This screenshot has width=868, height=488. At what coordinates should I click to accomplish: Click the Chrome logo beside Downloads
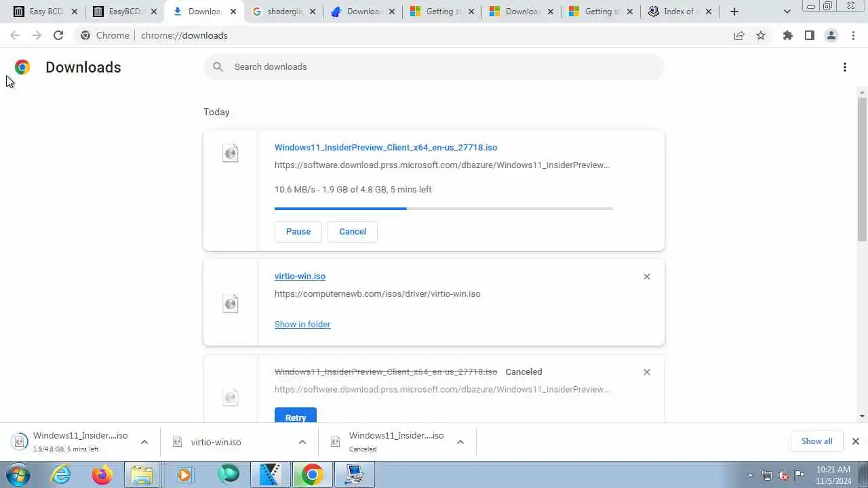click(22, 67)
